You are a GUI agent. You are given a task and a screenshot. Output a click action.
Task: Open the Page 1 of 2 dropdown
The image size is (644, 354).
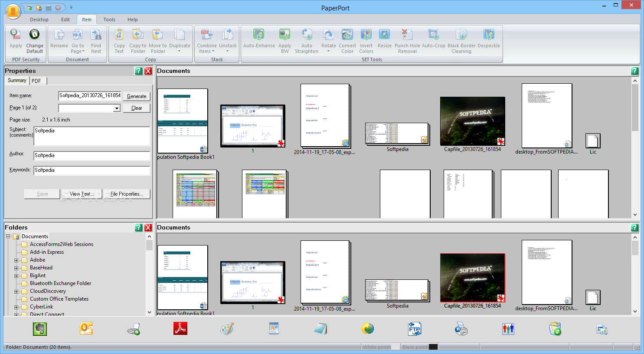point(117,108)
